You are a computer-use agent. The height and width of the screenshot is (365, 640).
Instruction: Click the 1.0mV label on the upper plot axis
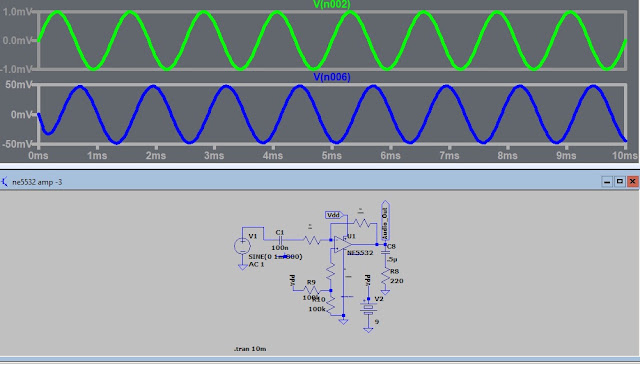pos(17,12)
